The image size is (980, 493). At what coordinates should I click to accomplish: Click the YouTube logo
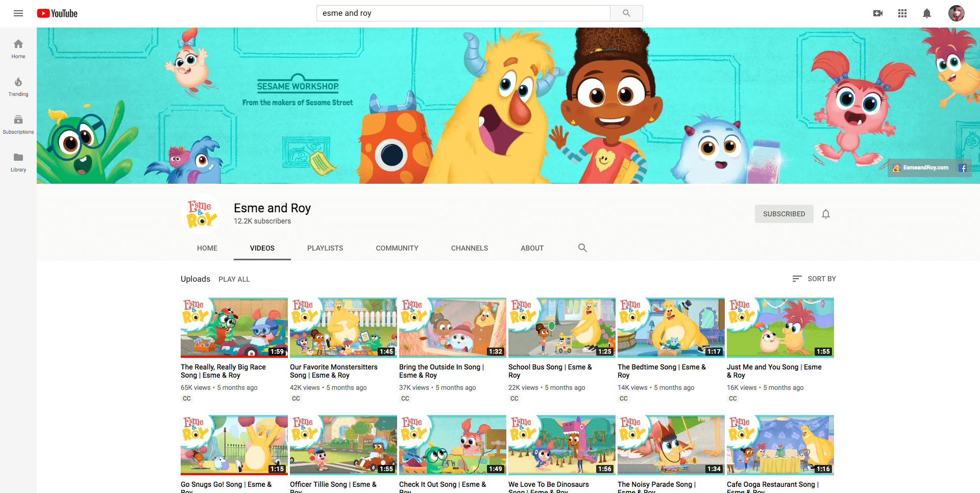tap(57, 13)
